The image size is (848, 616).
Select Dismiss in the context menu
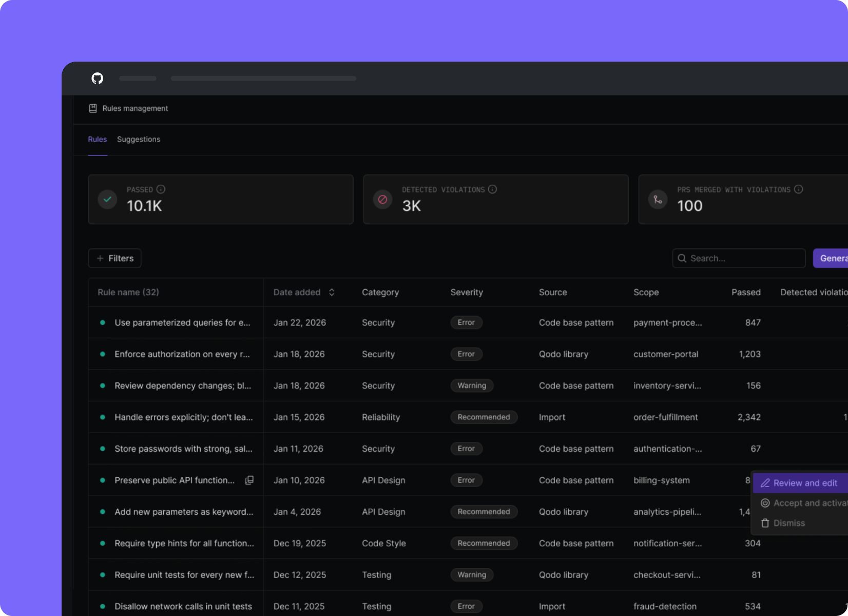pos(788,523)
